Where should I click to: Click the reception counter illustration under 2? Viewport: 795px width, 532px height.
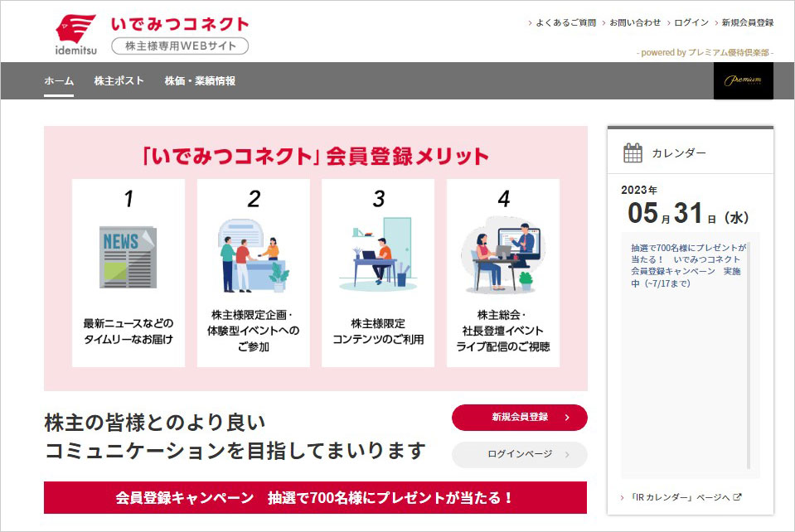(253, 256)
